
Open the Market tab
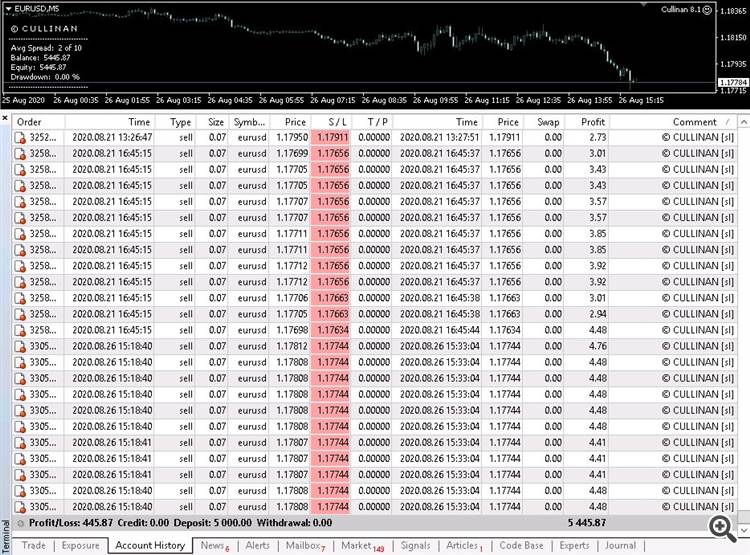362,546
